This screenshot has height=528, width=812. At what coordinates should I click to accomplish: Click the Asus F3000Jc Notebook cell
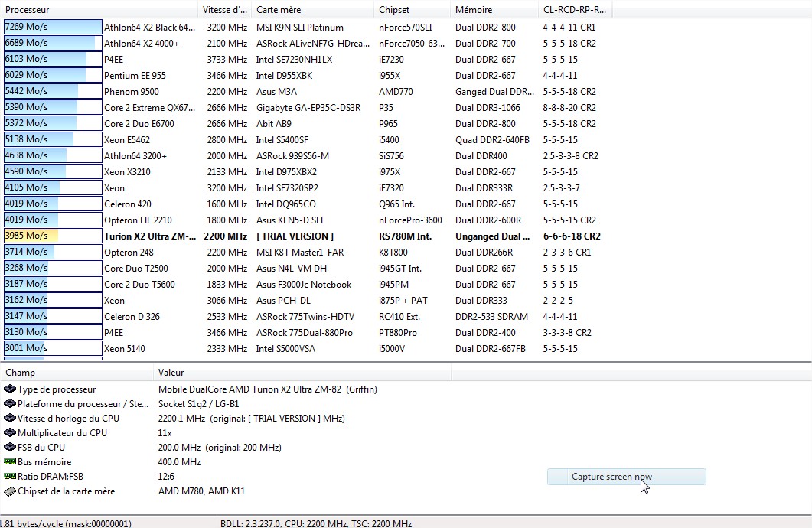[304, 284]
